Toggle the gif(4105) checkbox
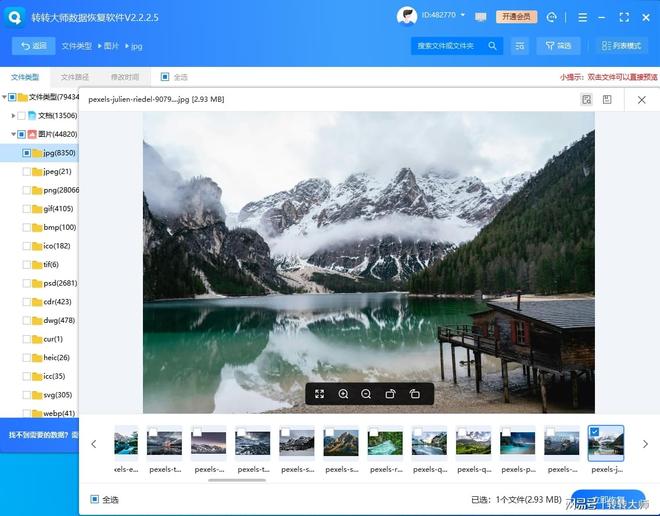Viewport: 660px width, 516px height. pyautogui.click(x=27, y=209)
